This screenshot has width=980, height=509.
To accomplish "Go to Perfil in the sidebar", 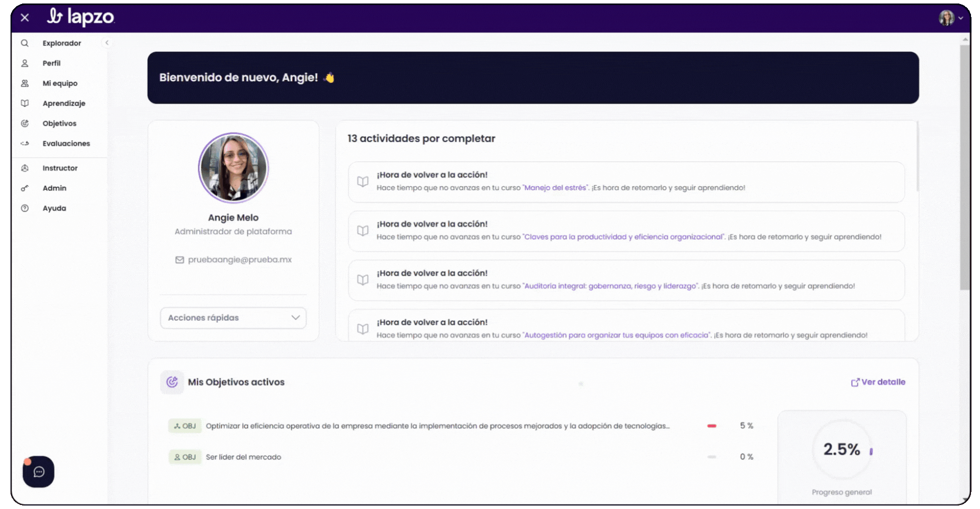I will click(x=52, y=63).
